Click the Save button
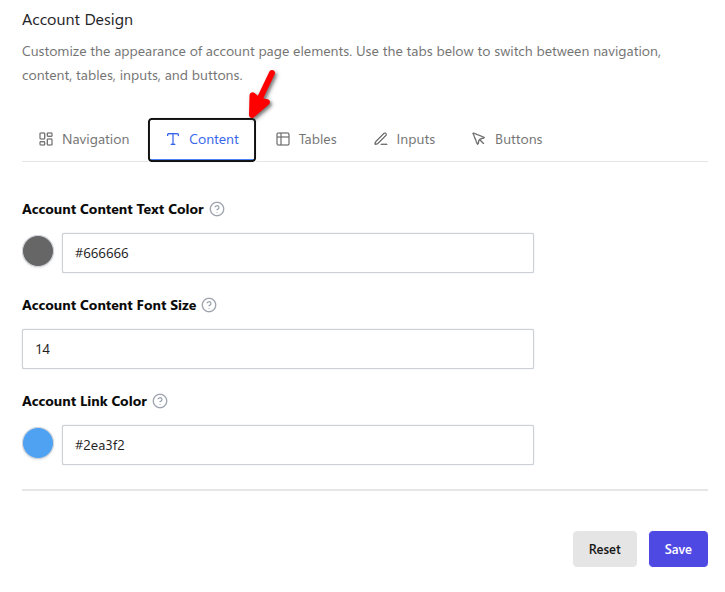 (678, 549)
